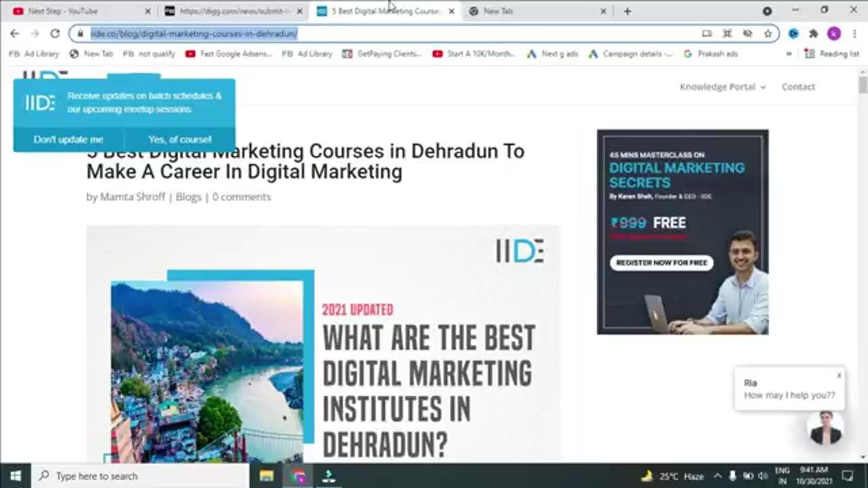Click the Windows taskbar search box
The image size is (868, 488).
click(x=140, y=476)
